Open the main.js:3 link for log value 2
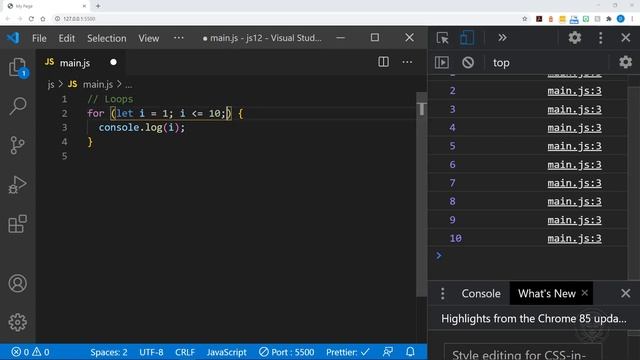Viewport: 640px width, 360px height. (x=574, y=91)
